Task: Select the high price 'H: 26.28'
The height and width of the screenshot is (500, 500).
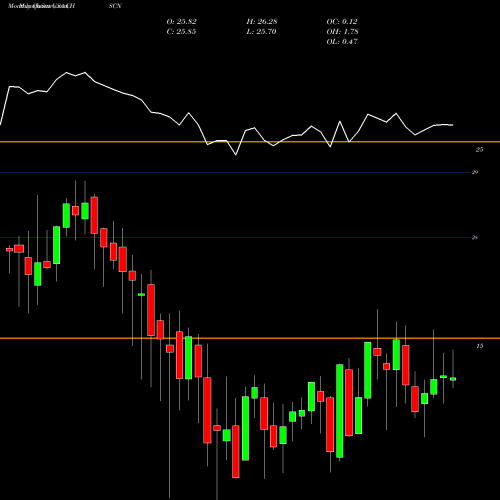Action: point(262,22)
